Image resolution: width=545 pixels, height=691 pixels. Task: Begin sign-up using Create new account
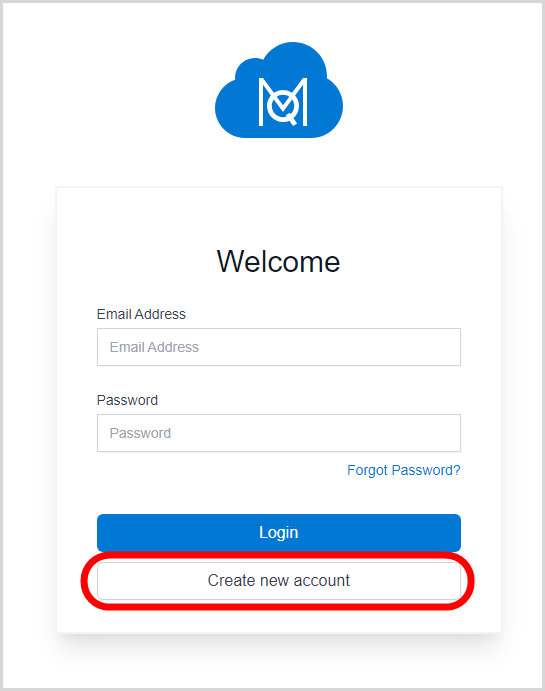point(279,580)
